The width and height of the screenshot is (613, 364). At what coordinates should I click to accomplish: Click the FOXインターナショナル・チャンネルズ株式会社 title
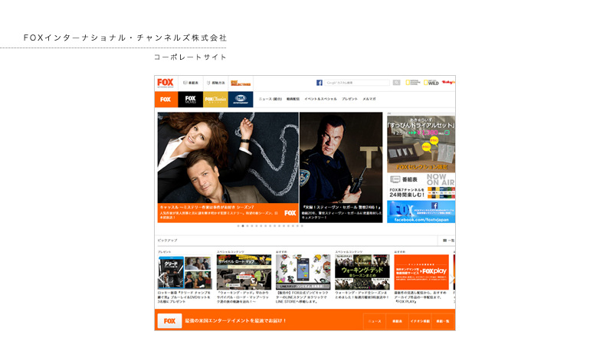(x=125, y=38)
